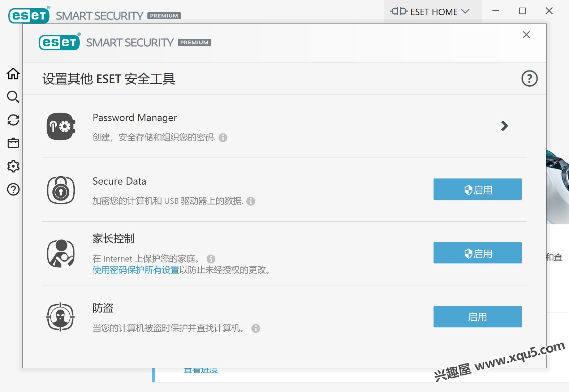The width and height of the screenshot is (569, 392).
Task: Expand Password Manager with right chevron
Action: tap(505, 126)
